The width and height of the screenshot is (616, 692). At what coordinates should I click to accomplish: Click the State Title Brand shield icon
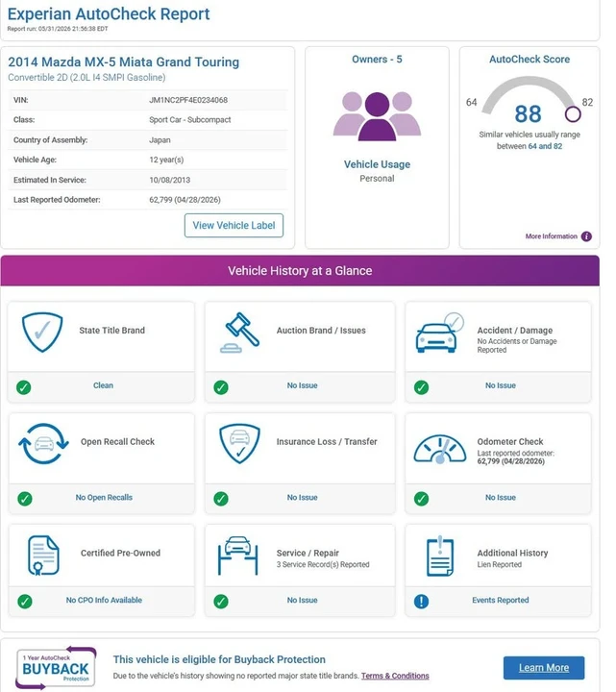pyautogui.click(x=42, y=332)
